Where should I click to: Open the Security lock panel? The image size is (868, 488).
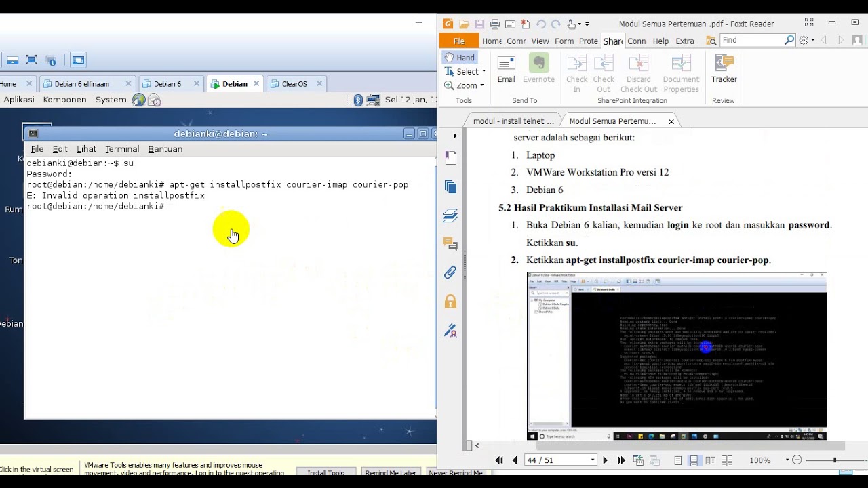(450, 301)
